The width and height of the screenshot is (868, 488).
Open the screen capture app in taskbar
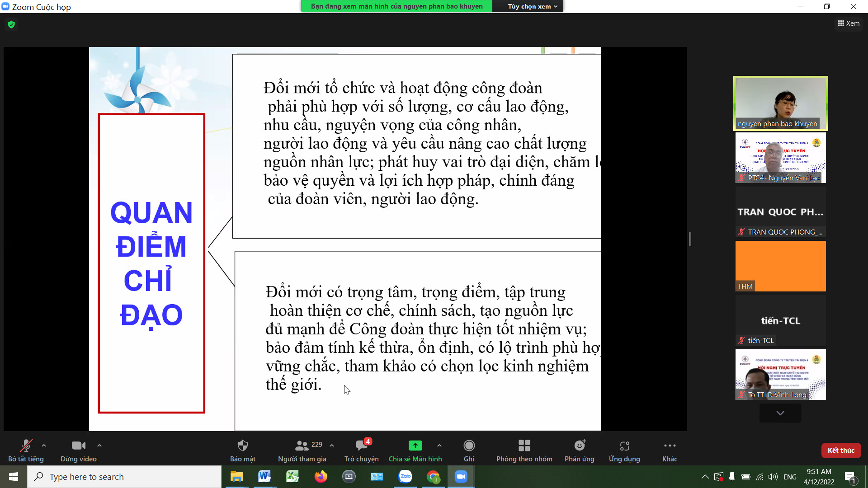[x=349, y=477]
